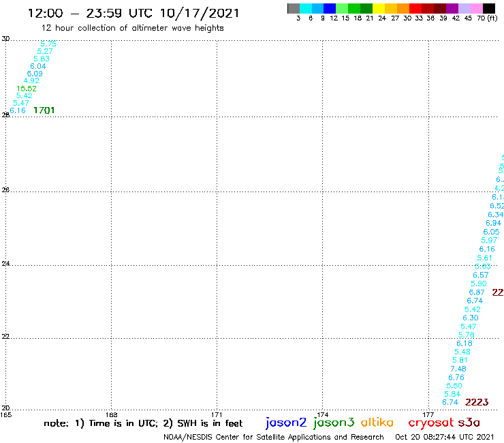Click the 5.61 wave height reading
This screenshot has width=504, height=443.
tap(484, 258)
